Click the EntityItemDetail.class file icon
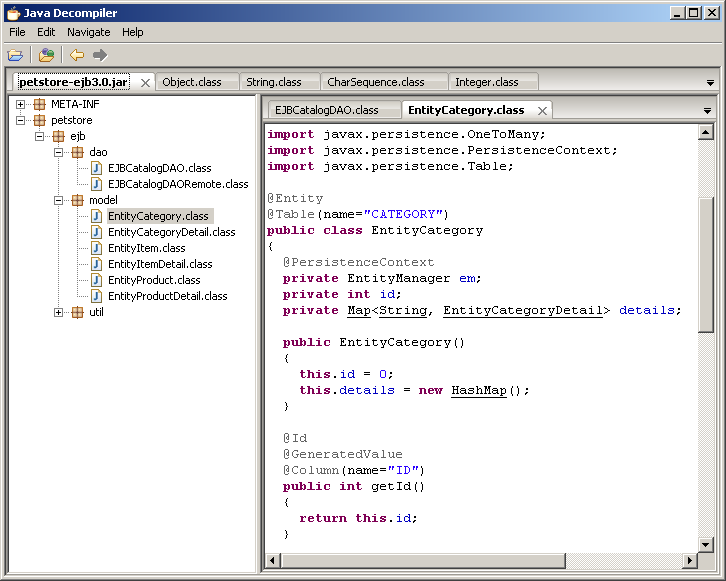This screenshot has height=581, width=726. click(x=96, y=264)
